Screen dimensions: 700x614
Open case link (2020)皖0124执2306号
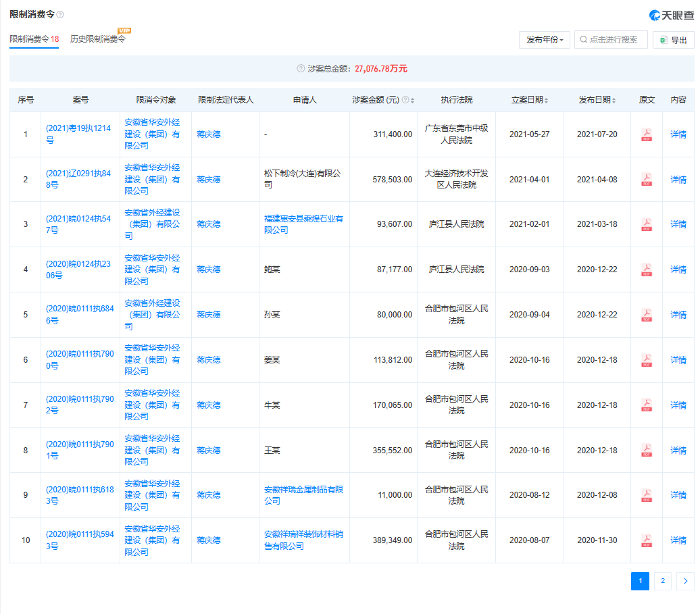pos(78,270)
